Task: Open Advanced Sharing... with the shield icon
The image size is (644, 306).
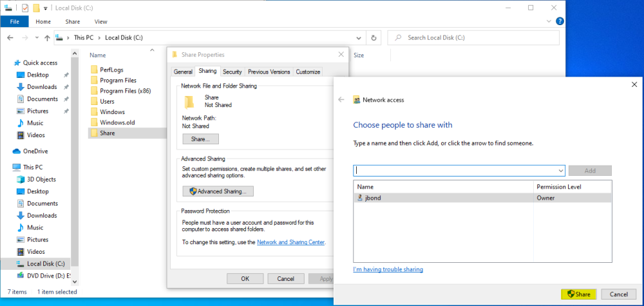Action: tap(218, 191)
